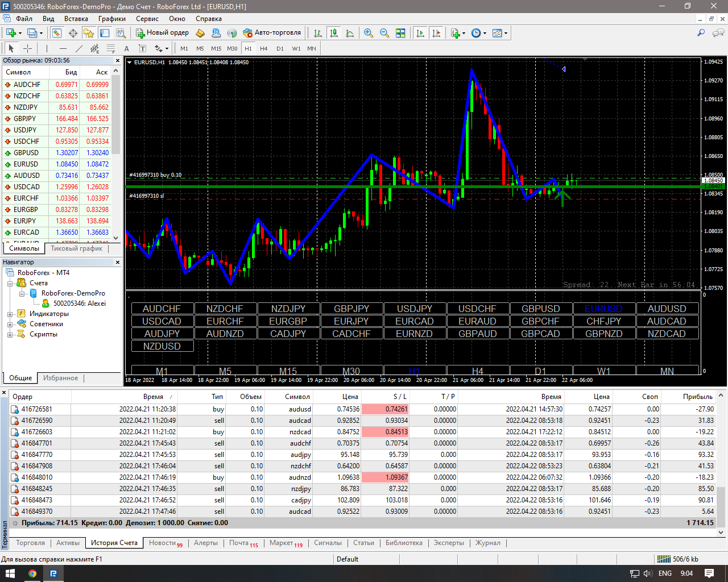Close the Навигатор panel
This screenshot has width=728, height=582.
click(x=118, y=262)
